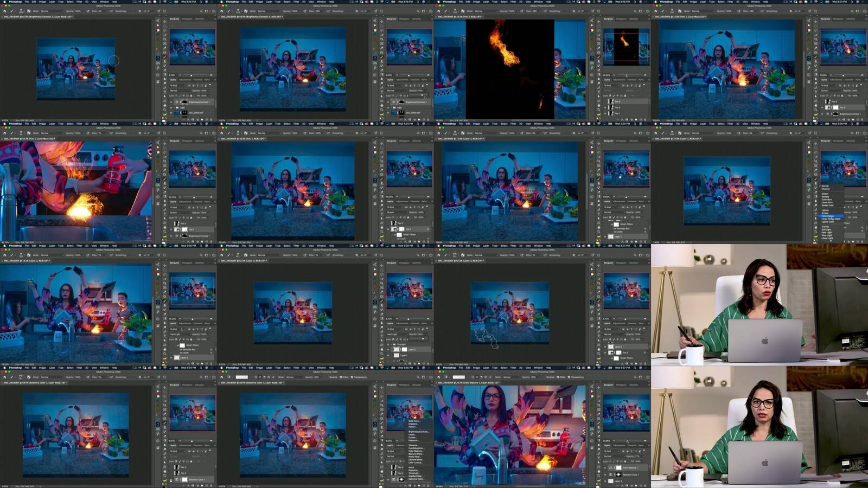The width and height of the screenshot is (868, 488).
Task: Select Vivid Light in the open blend mode list
Action: point(826,235)
